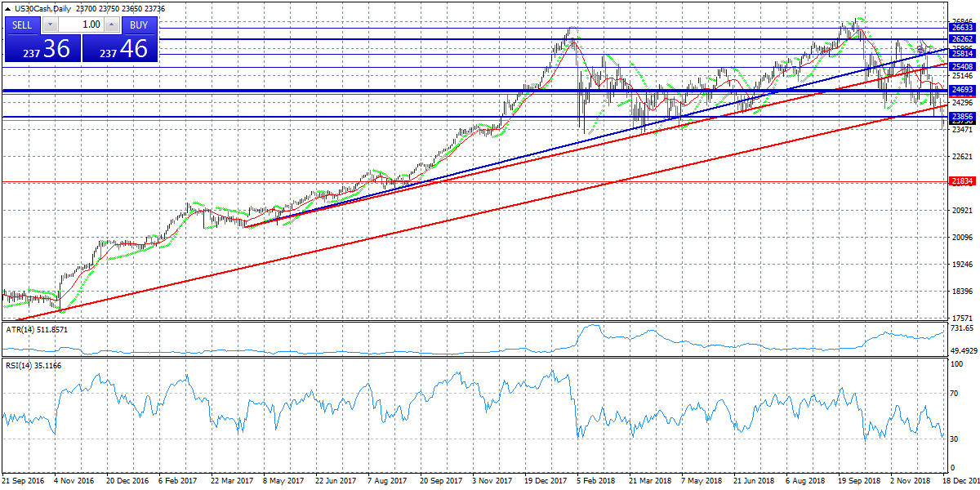Click the 1.00 volume input field
980x490 pixels.
point(80,24)
